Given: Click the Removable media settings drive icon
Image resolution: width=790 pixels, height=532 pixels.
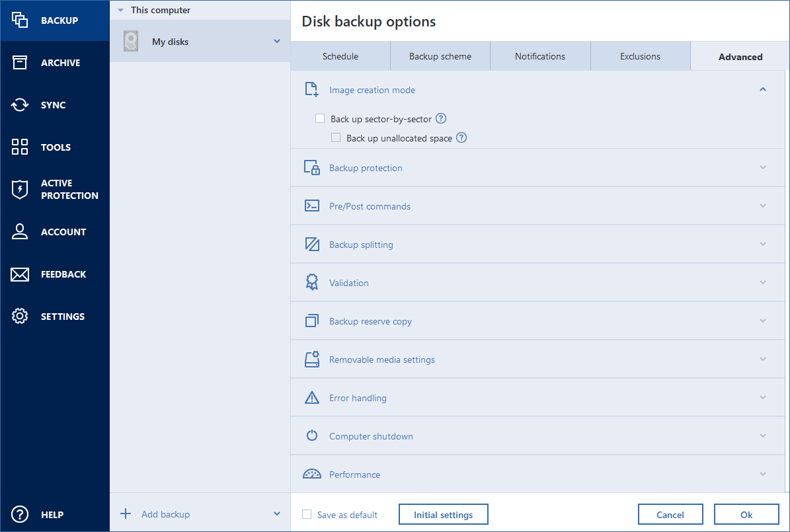Looking at the screenshot, I should click(311, 360).
